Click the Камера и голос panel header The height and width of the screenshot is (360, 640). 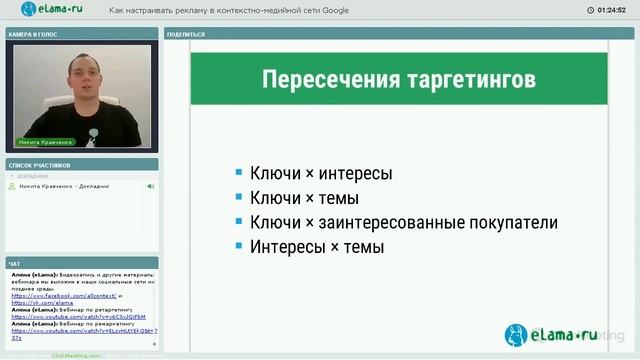point(82,34)
